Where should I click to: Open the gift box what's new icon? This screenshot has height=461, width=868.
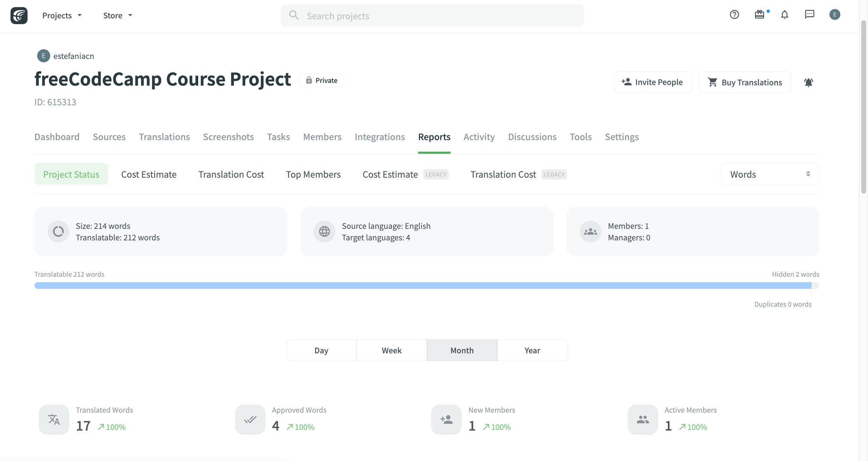pos(759,15)
